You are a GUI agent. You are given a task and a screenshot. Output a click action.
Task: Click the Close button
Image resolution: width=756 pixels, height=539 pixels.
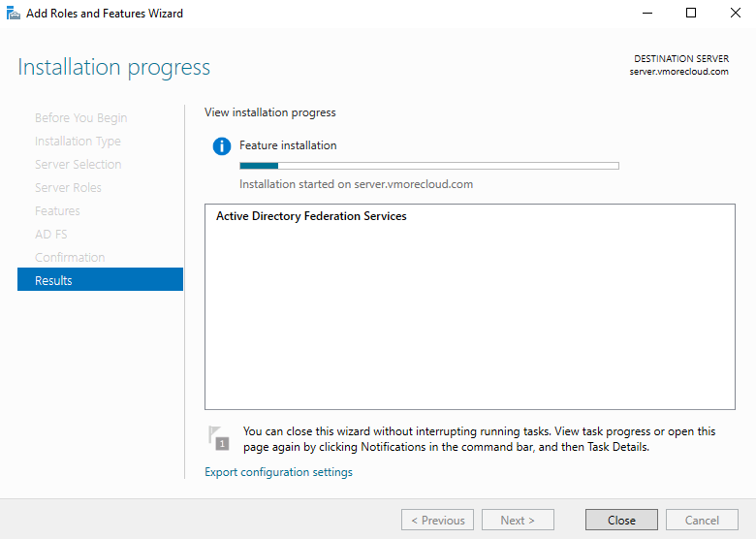[x=621, y=520]
